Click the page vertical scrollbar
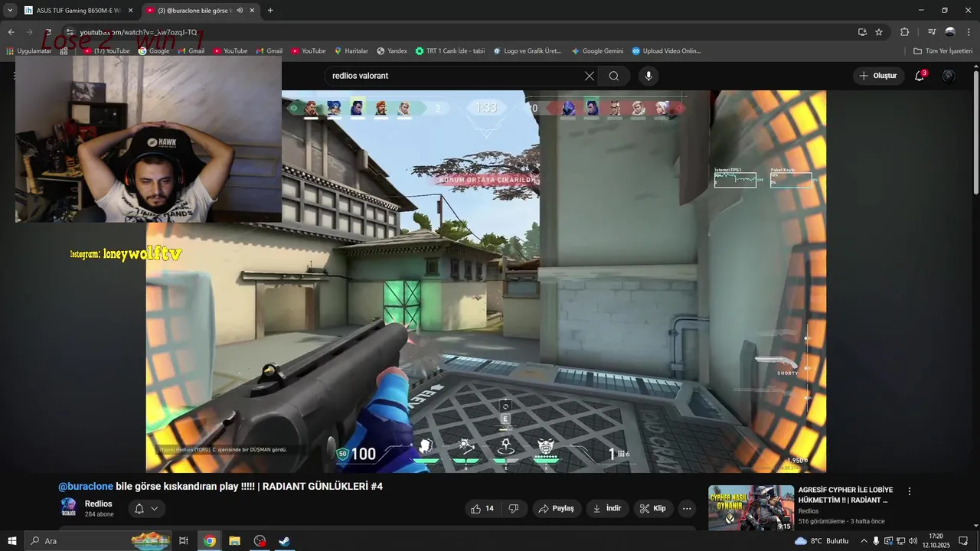Image resolution: width=980 pixels, height=551 pixels. click(x=975, y=132)
